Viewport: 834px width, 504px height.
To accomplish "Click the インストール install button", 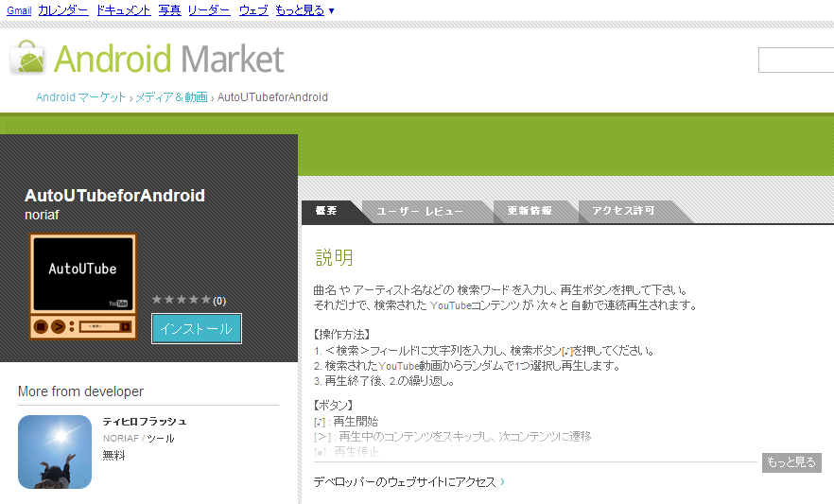I will [x=197, y=328].
